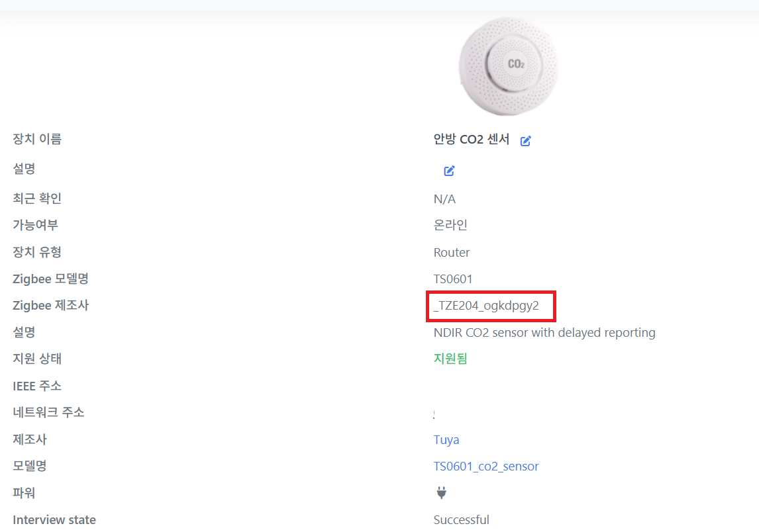Select the _TZE204_ogkdpgy2 manufacturer value
This screenshot has height=532, width=759.
486,306
